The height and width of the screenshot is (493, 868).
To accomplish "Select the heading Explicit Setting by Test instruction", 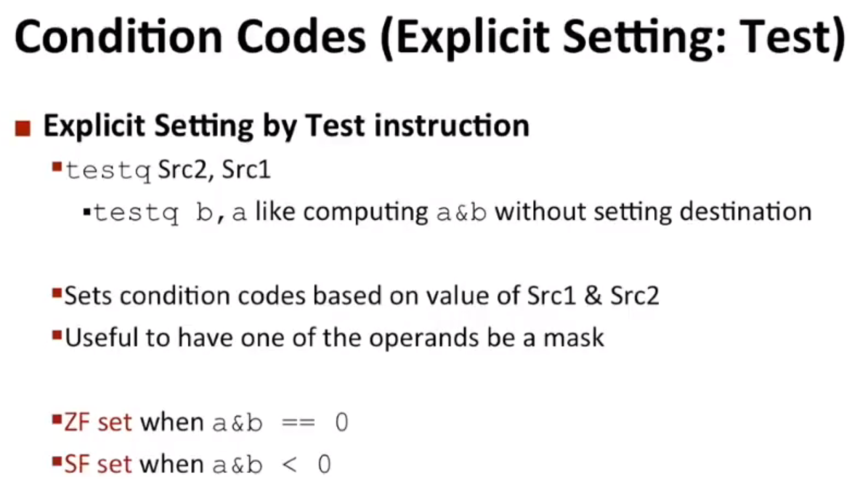I will click(x=286, y=126).
